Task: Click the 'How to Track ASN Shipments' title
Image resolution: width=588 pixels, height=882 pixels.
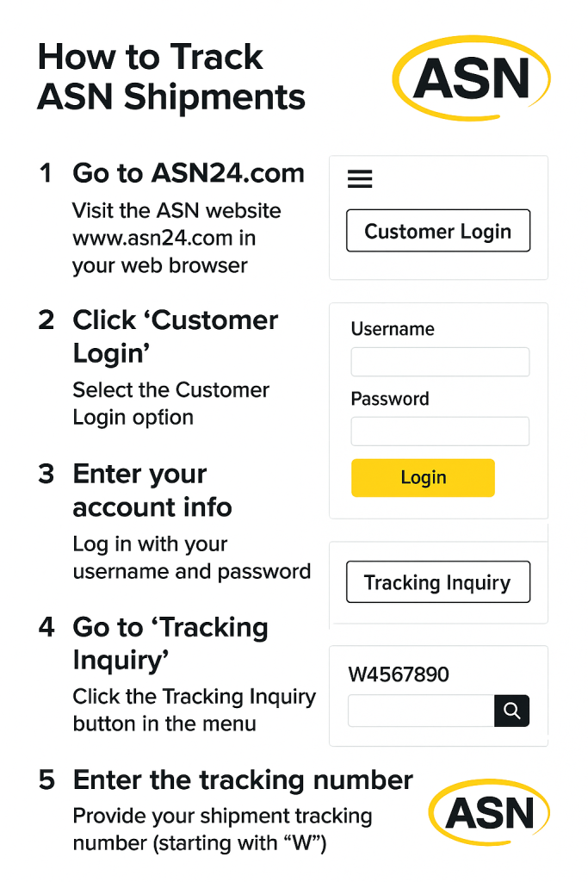Action: click(x=171, y=78)
